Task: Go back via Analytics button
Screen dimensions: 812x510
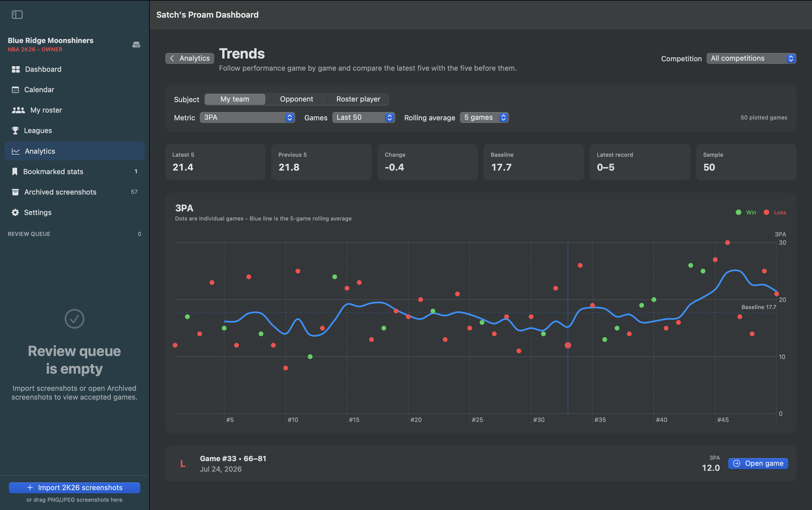Action: point(189,58)
